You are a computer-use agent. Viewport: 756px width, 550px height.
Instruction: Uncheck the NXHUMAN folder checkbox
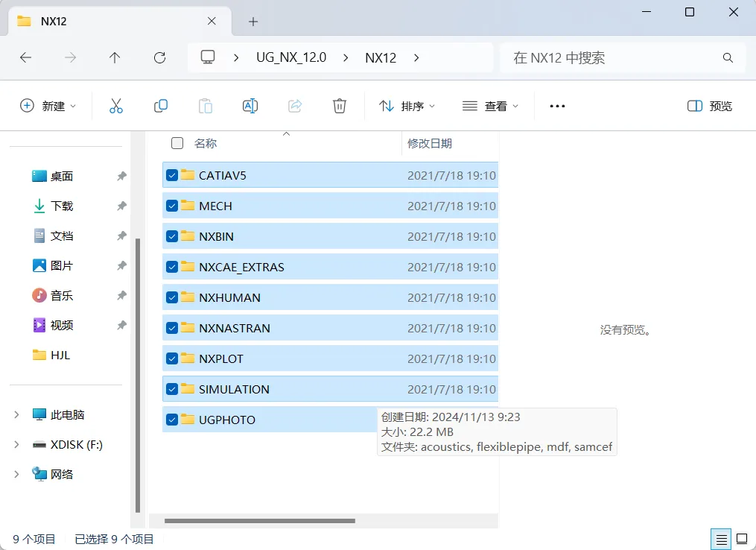click(x=171, y=297)
